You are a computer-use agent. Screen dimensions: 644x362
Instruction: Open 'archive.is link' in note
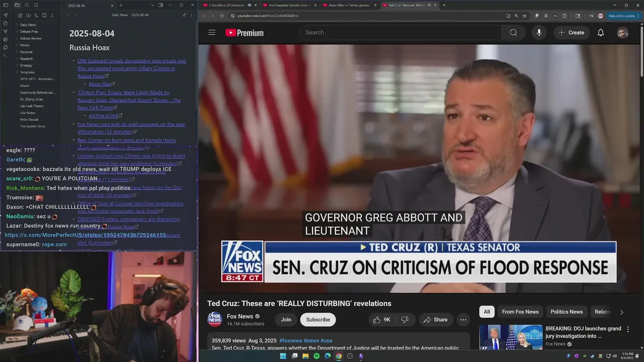(x=104, y=116)
